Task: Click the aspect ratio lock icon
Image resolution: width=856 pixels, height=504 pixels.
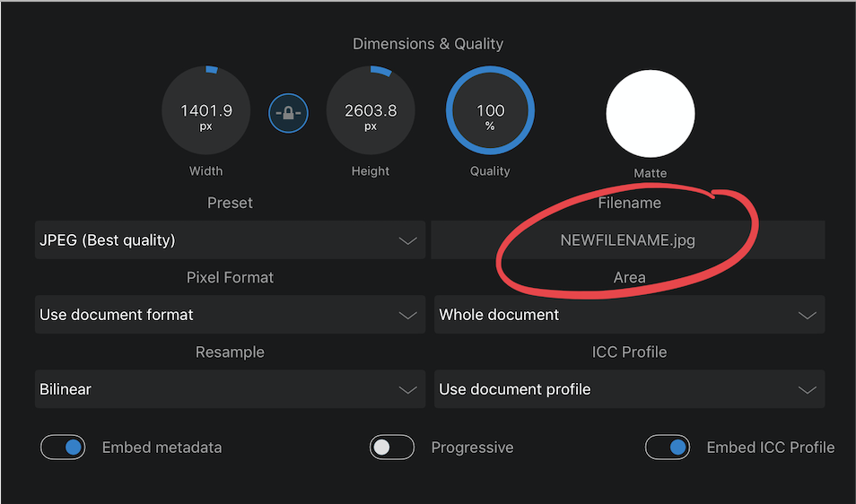Action: click(x=289, y=113)
